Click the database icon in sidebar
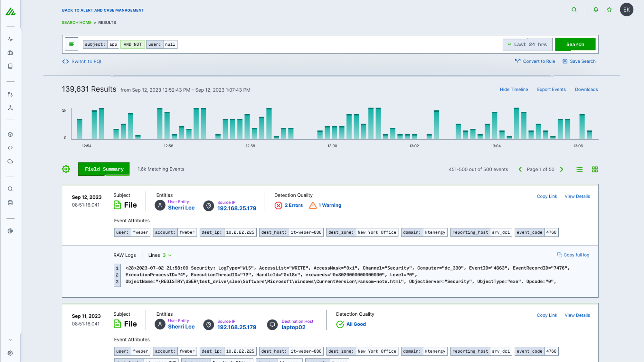Viewport: 644px width, 362px height. (x=10, y=203)
